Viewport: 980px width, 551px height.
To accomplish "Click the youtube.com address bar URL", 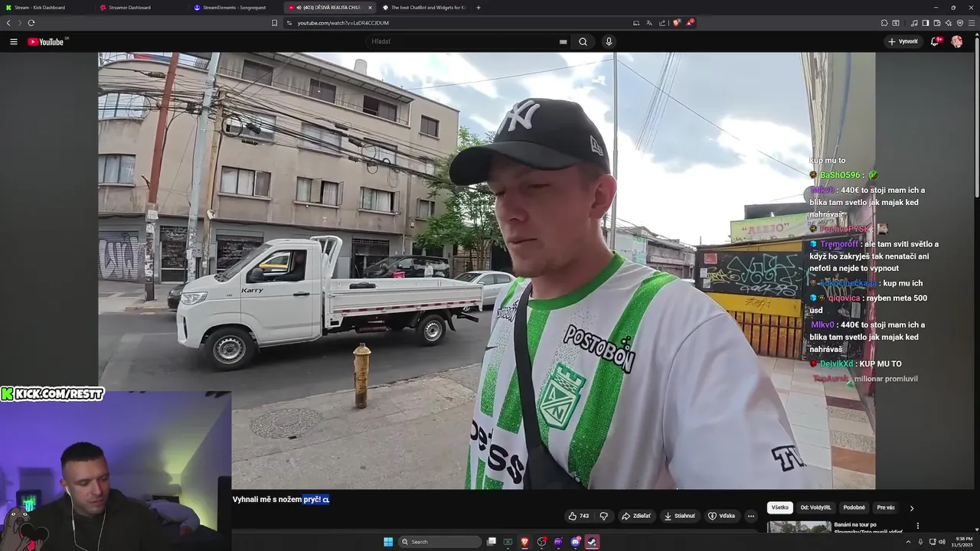I will tap(343, 23).
